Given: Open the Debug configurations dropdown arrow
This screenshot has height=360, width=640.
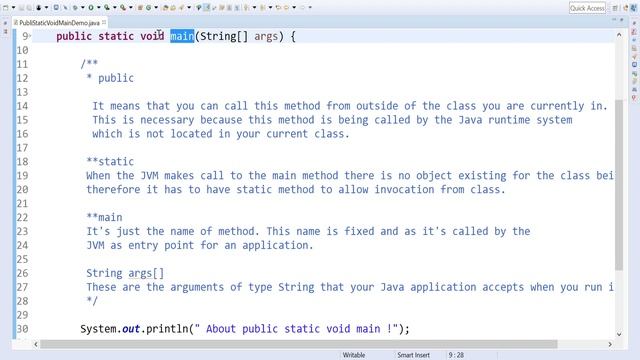Looking at the screenshot, I should point(82,8).
